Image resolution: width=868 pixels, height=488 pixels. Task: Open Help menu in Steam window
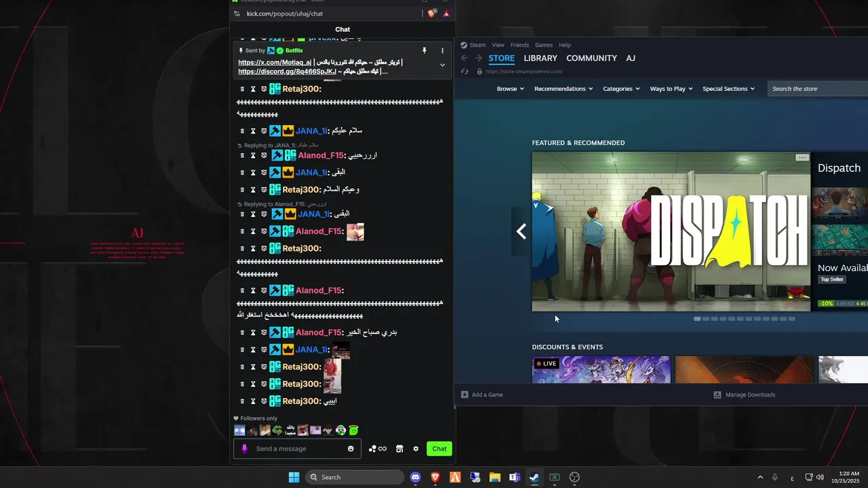565,45
